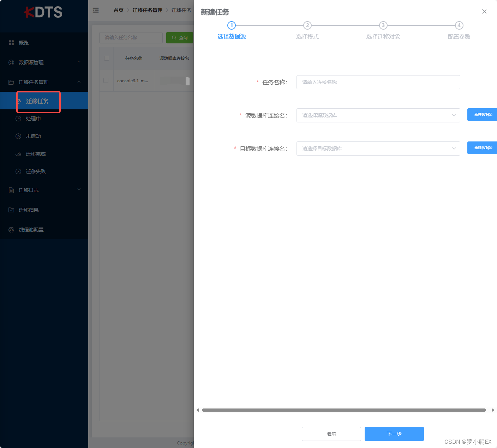Screen dimensions: 497x448
Task: Click the 选择模式 step label
Action: point(307,37)
